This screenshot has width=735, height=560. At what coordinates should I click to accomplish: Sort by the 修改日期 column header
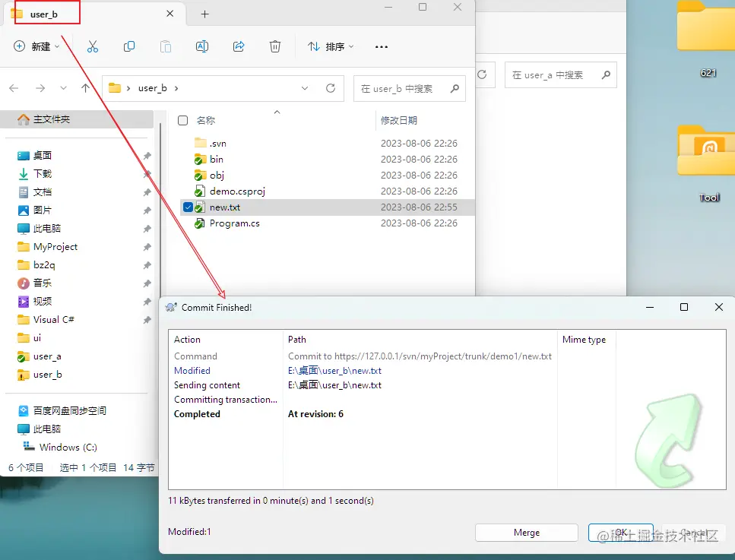[x=399, y=121]
